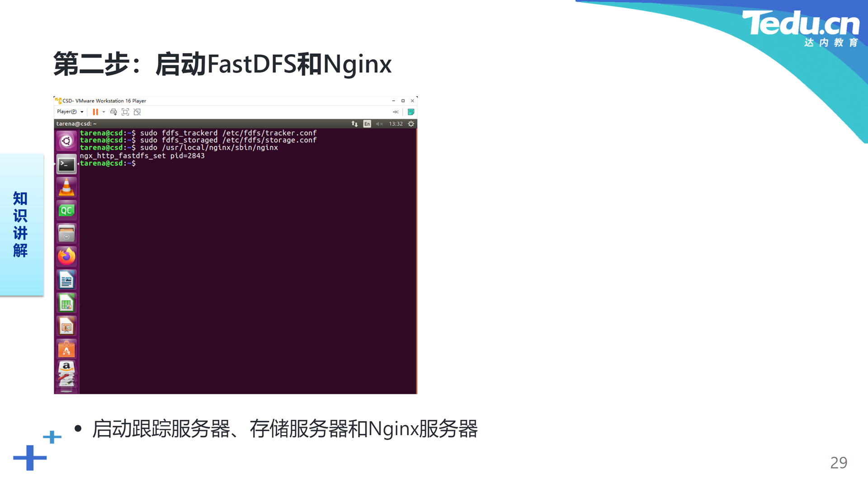Click the sudo nginx command line

tap(179, 147)
